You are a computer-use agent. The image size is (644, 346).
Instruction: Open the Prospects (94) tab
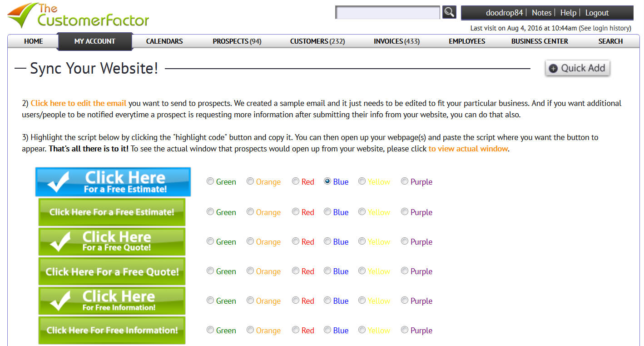[x=237, y=41]
